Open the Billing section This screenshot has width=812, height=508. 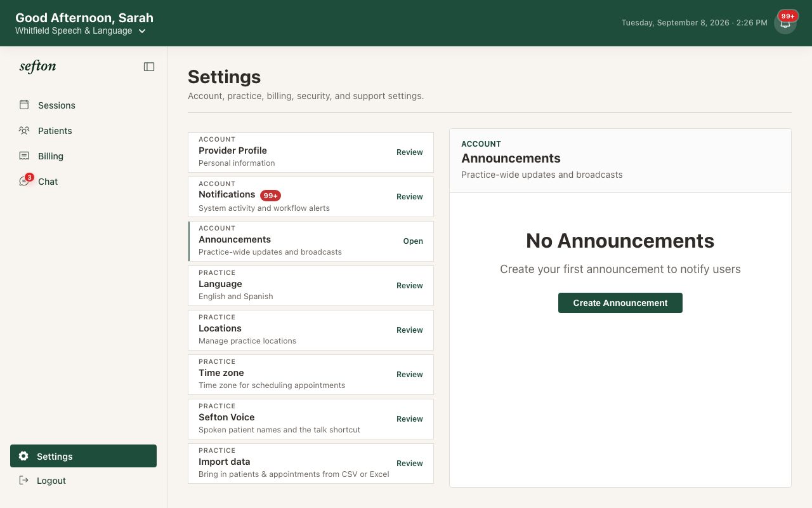click(x=83, y=156)
